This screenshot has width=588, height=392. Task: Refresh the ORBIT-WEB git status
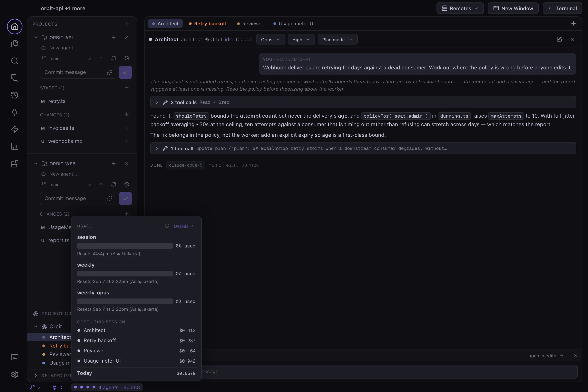point(114,185)
